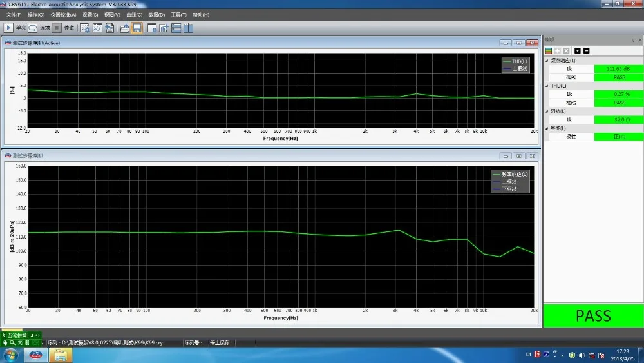
Task: Open the 文件(F) menu
Action: (x=14, y=15)
